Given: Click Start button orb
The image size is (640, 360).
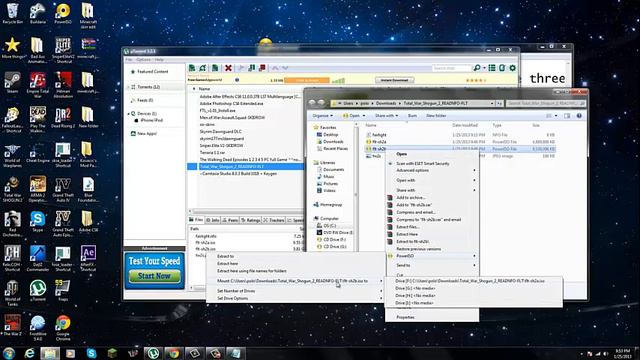Looking at the screenshot, I should pos(9,353).
